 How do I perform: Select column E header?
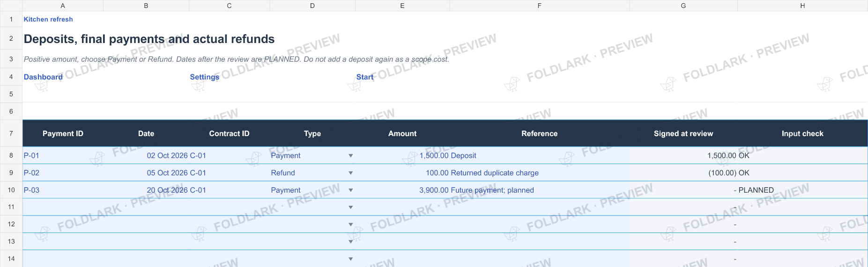[402, 6]
